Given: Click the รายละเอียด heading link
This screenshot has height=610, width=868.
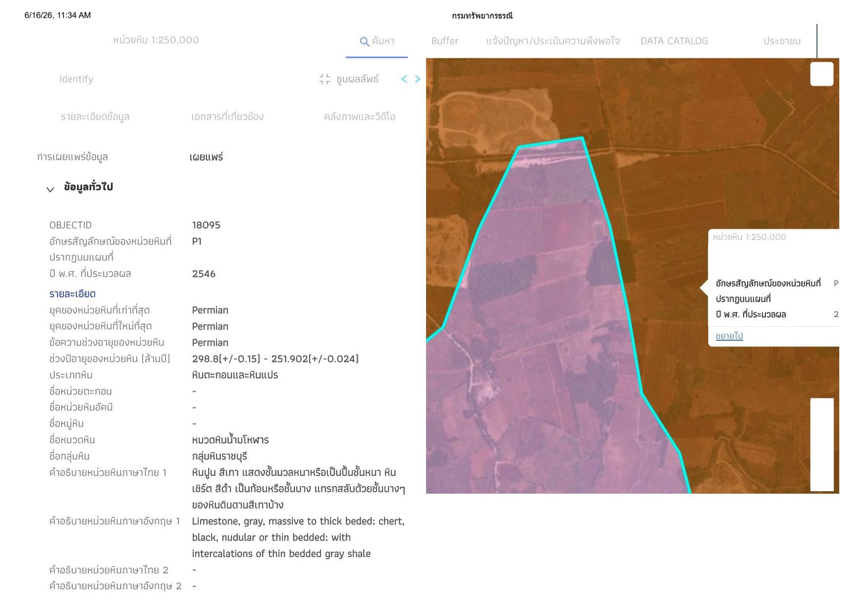Looking at the screenshot, I should tap(72, 294).
